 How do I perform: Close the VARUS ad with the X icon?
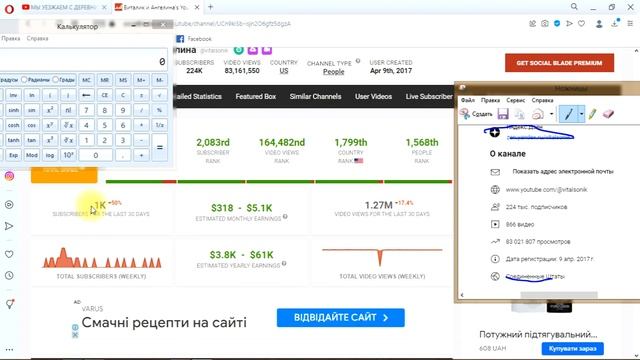pos(75,335)
